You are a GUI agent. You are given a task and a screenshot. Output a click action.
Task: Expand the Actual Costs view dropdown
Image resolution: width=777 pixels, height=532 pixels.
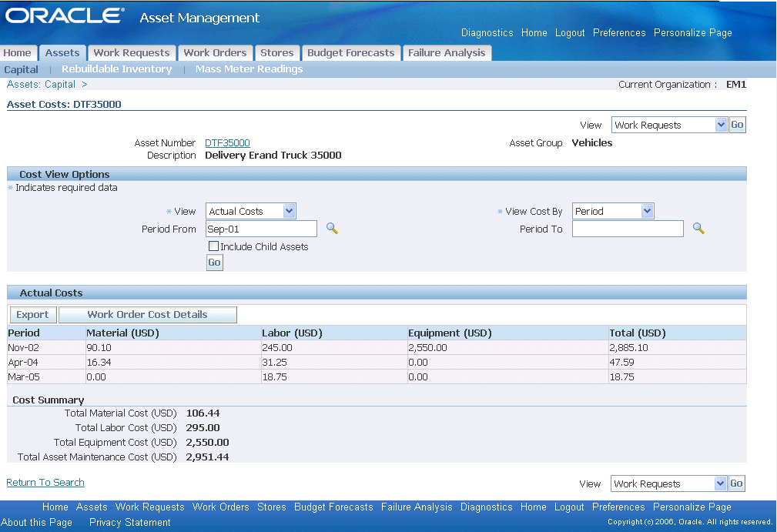(x=251, y=211)
